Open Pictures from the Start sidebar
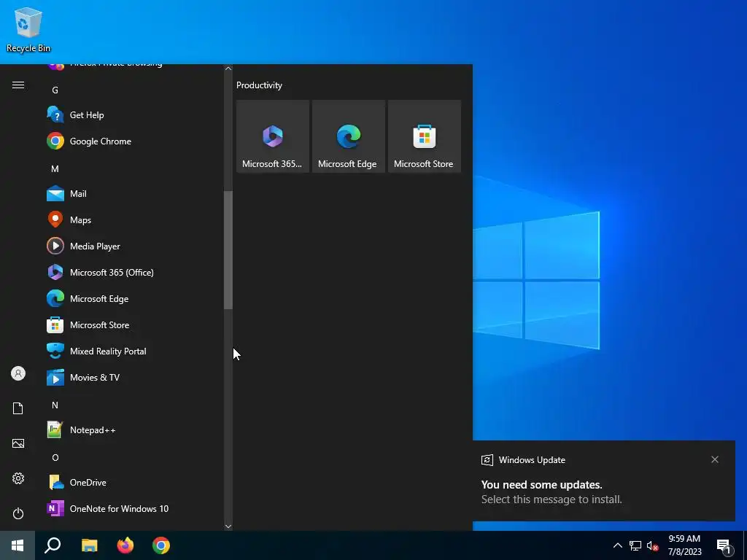The width and height of the screenshot is (747, 560). point(18,443)
